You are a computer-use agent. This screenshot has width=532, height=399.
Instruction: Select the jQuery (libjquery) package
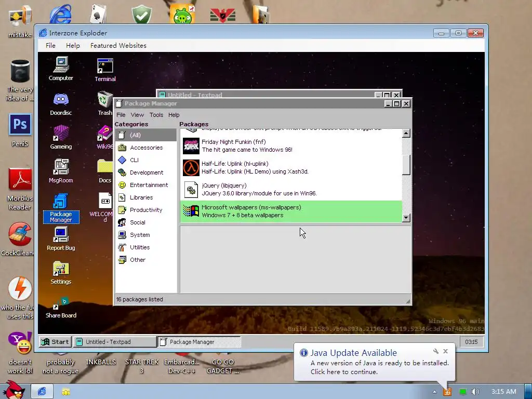291,189
